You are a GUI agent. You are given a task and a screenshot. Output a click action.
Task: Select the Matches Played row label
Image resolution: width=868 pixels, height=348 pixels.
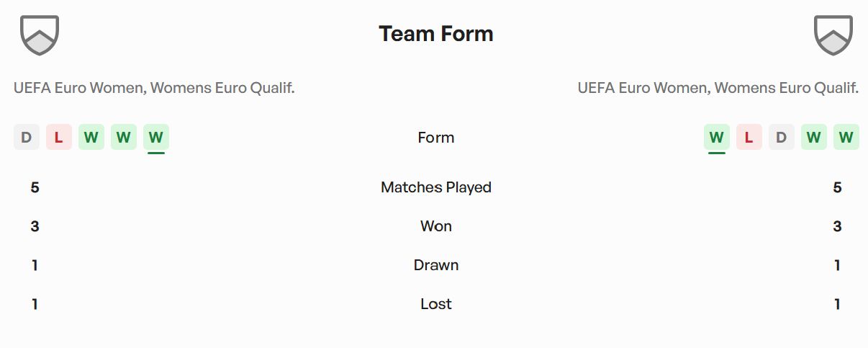tap(436, 187)
